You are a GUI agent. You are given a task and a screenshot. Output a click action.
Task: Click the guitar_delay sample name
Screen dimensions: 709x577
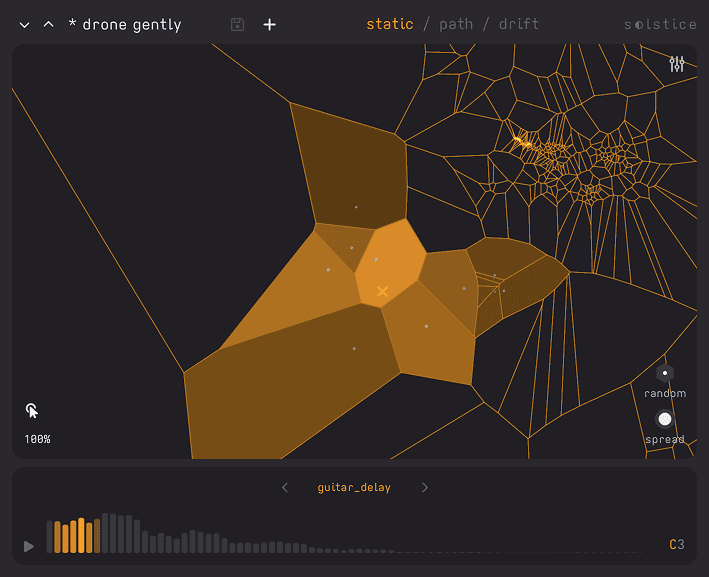(x=354, y=488)
